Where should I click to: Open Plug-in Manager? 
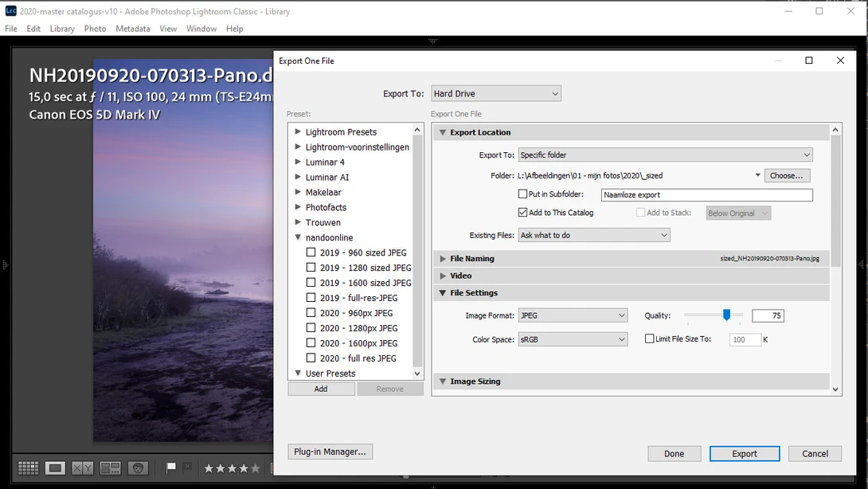(x=330, y=452)
